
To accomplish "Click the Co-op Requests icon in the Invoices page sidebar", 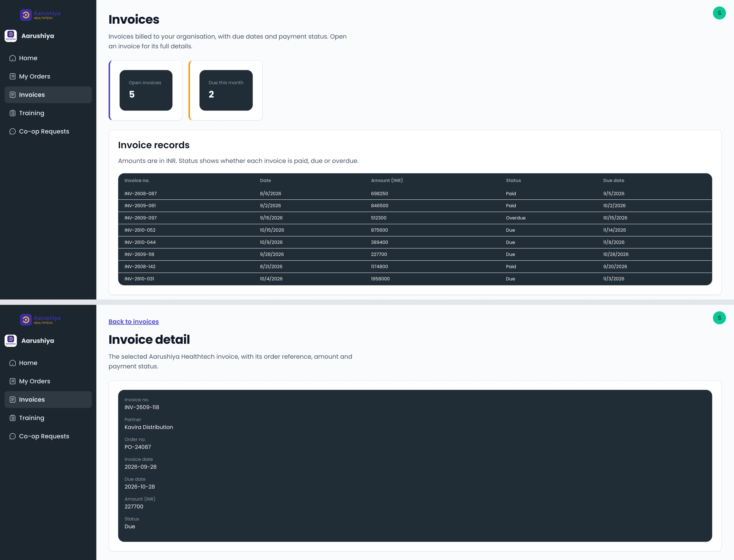I will coord(13,131).
